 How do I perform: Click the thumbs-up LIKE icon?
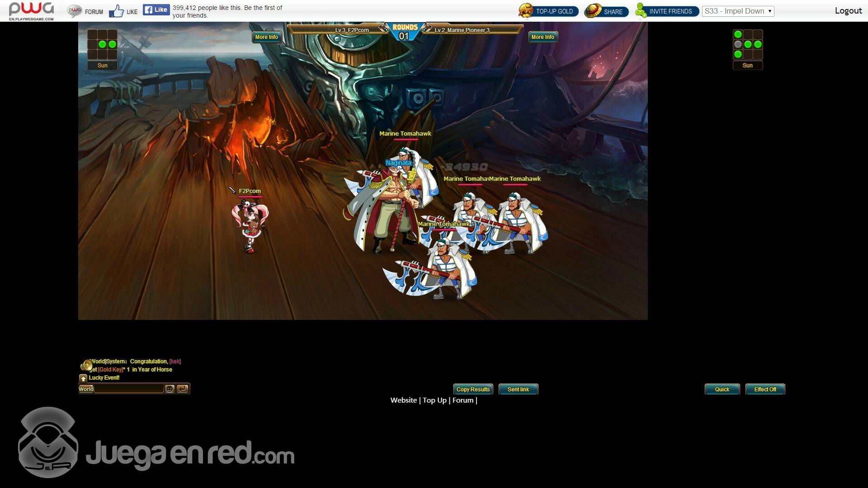point(117,11)
